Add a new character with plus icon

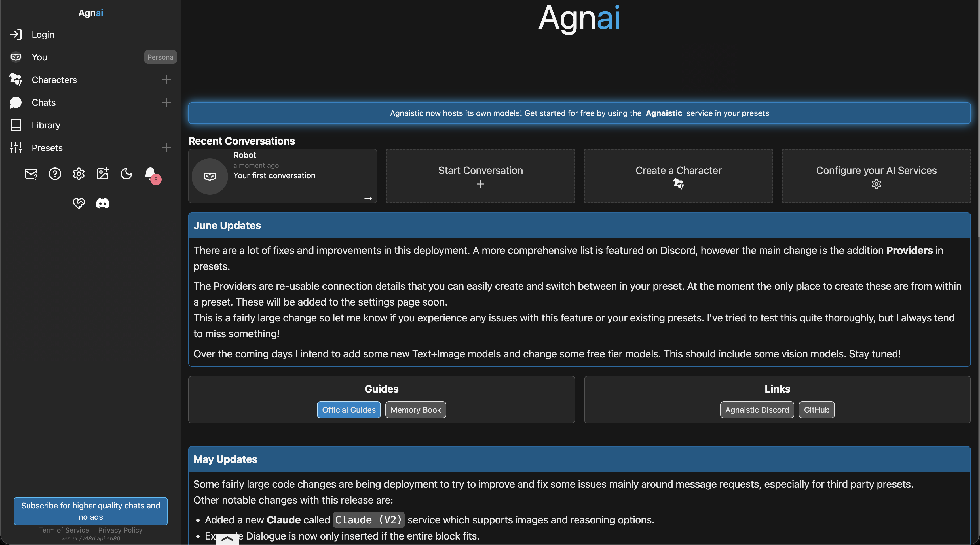point(167,79)
